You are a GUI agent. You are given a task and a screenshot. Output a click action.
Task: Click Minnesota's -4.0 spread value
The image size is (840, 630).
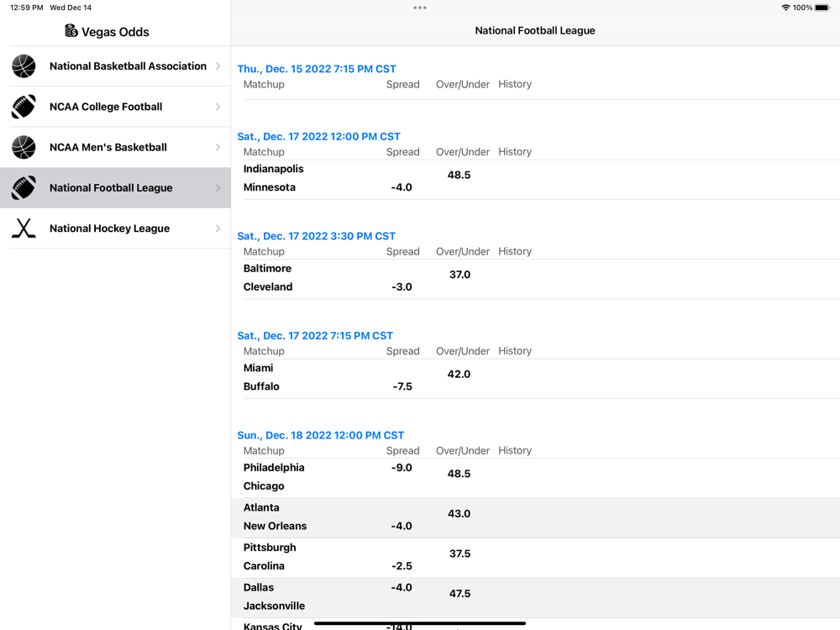click(402, 187)
